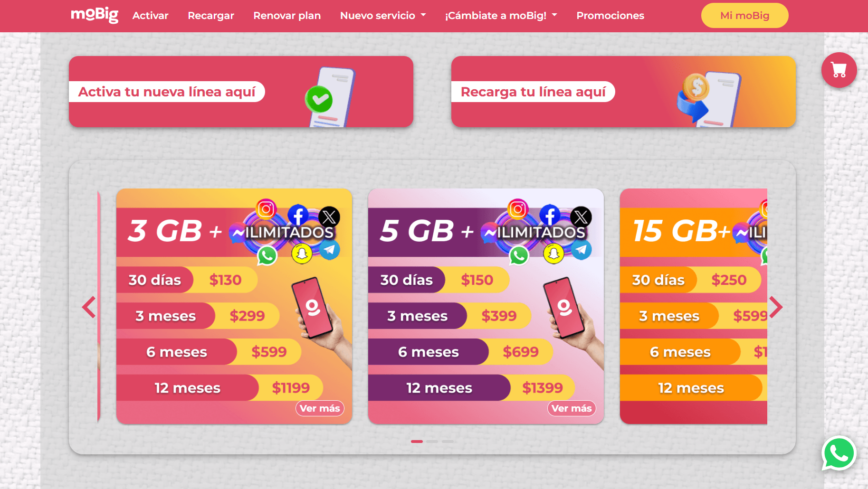Click Instagram icon on 3 GB card
This screenshot has height=489, width=868.
267,209
